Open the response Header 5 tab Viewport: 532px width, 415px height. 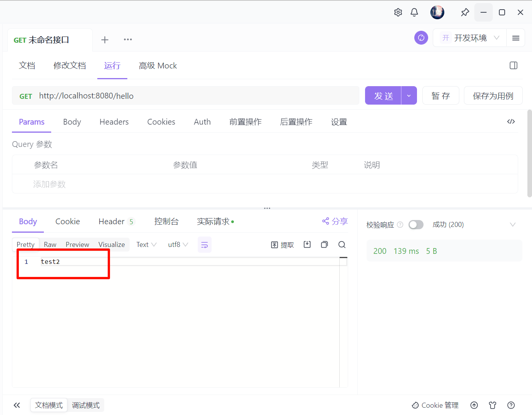[x=116, y=222]
